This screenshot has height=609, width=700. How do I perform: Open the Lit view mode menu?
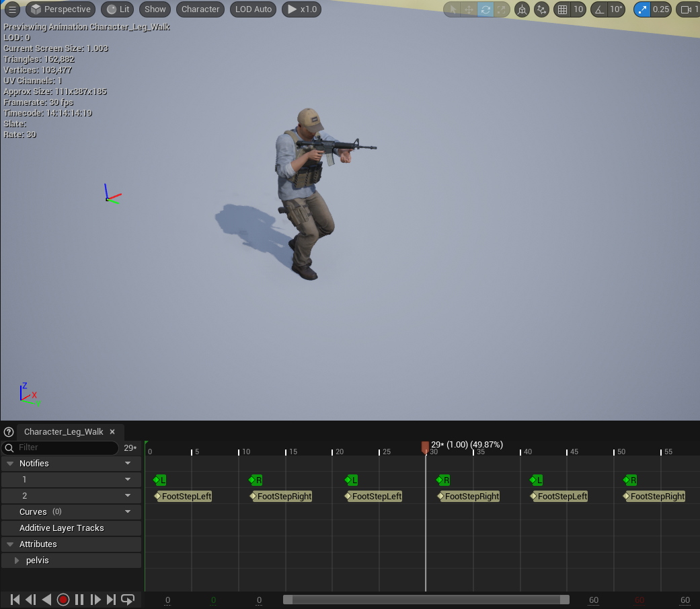point(118,9)
